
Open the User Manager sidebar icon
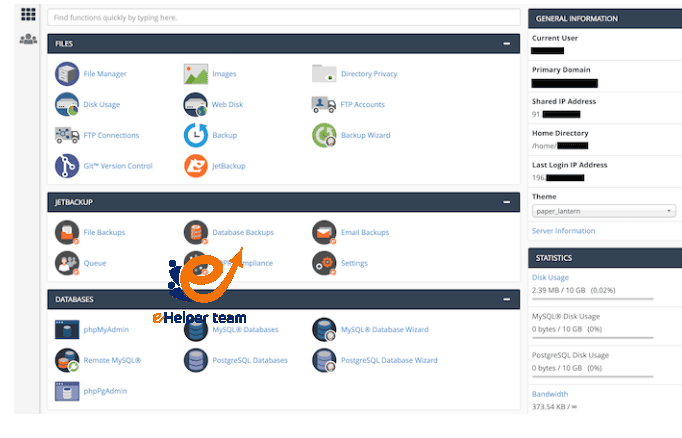point(28,39)
